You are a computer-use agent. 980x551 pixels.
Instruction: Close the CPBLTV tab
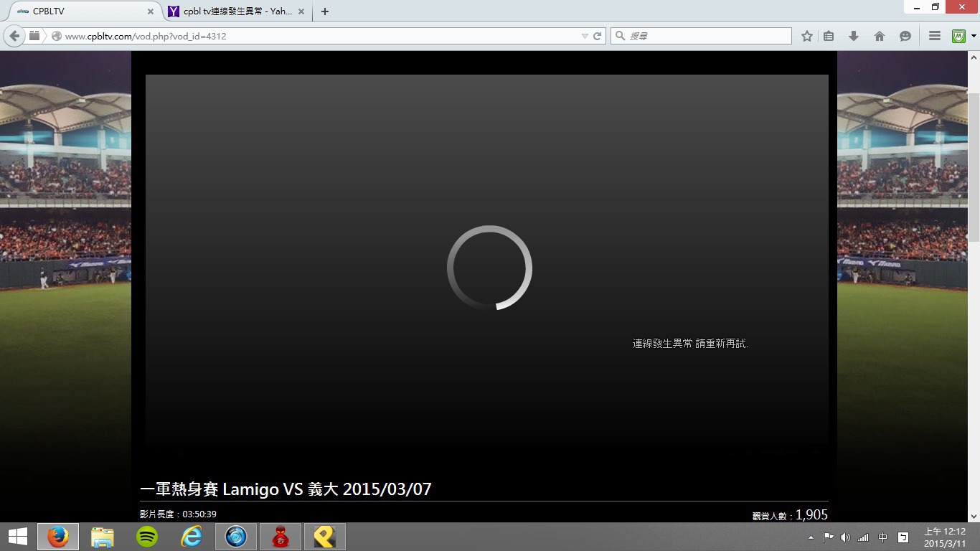coord(151,11)
